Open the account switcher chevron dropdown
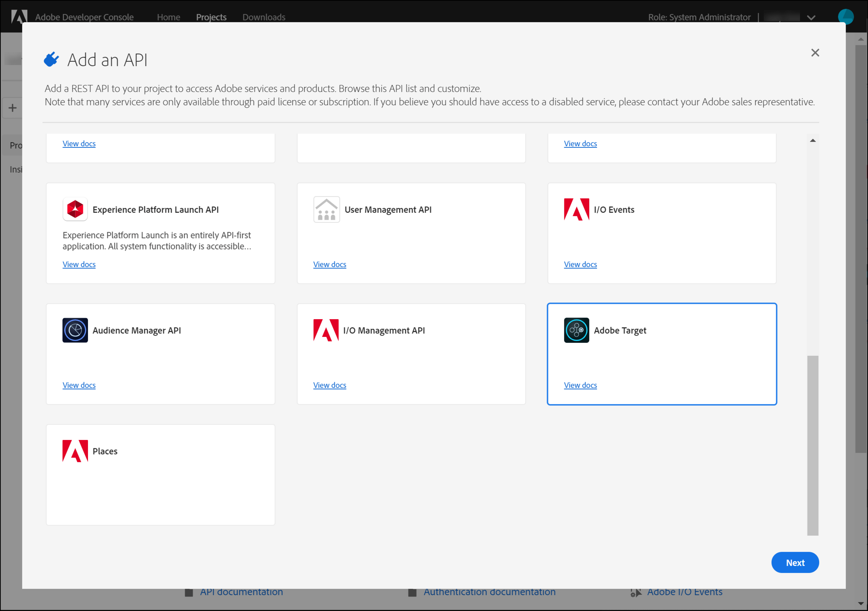The width and height of the screenshot is (868, 611). (x=811, y=17)
